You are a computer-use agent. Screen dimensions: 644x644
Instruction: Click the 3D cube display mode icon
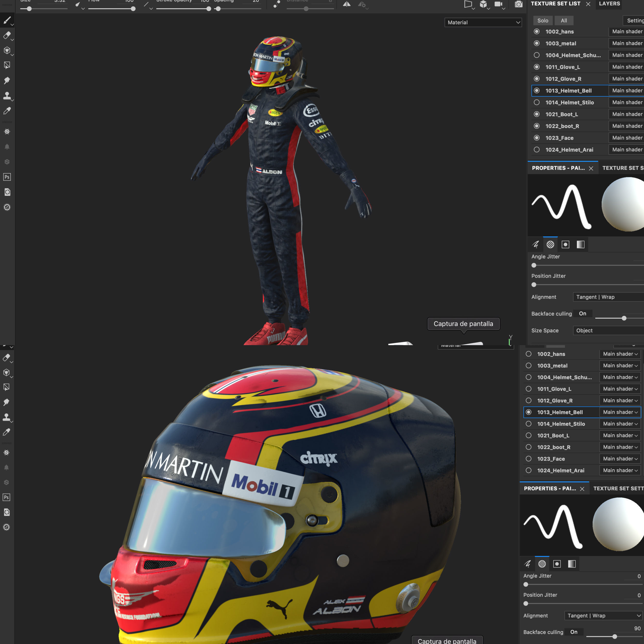coord(483,4)
